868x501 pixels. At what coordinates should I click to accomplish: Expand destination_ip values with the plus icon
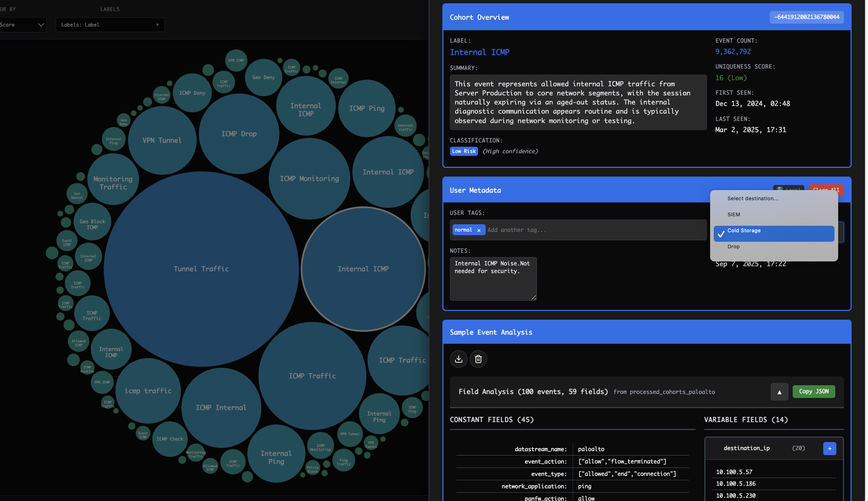[829, 449]
